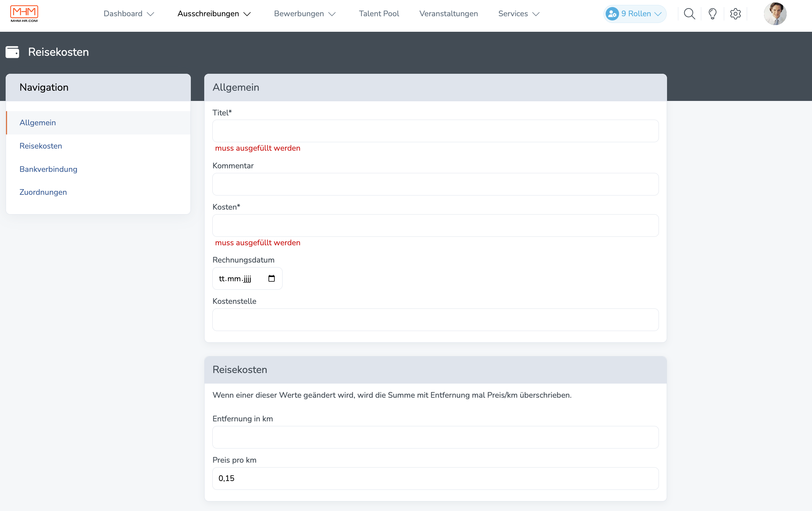The width and height of the screenshot is (812, 511).
Task: Focus the Kosten input field
Action: (435, 226)
